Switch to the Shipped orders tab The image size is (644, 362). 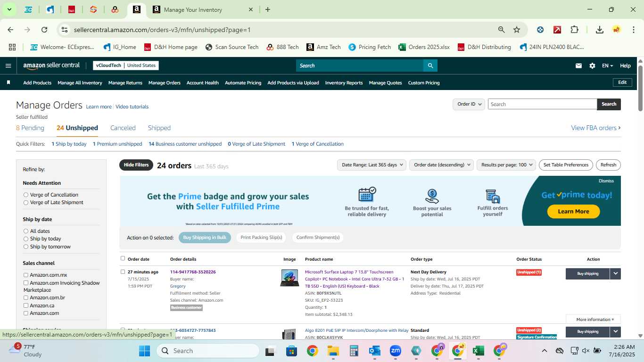point(159,128)
